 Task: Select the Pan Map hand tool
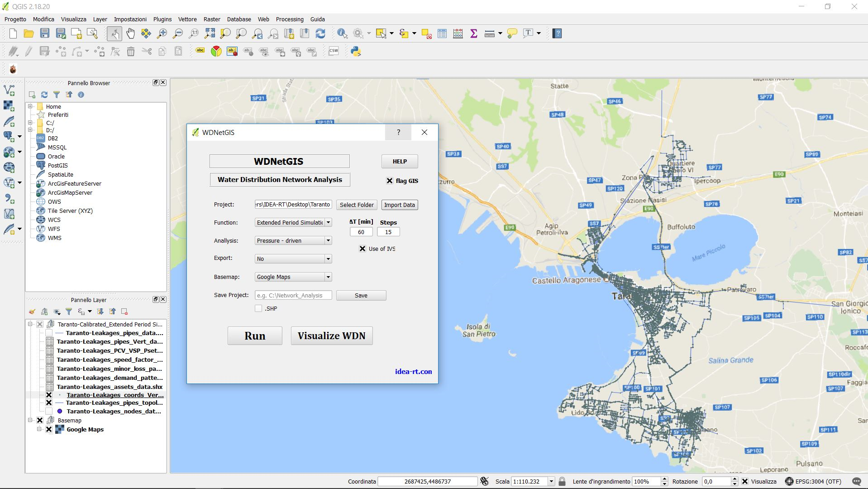(130, 33)
